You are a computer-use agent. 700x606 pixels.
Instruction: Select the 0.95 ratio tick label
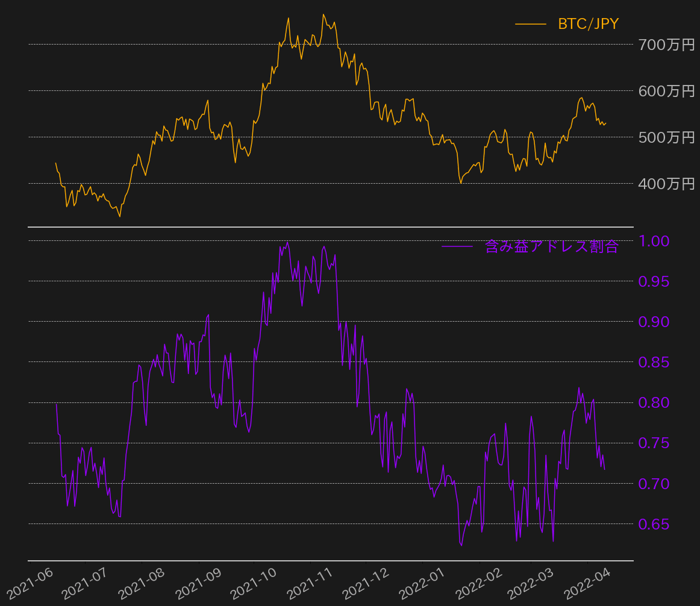(x=654, y=281)
